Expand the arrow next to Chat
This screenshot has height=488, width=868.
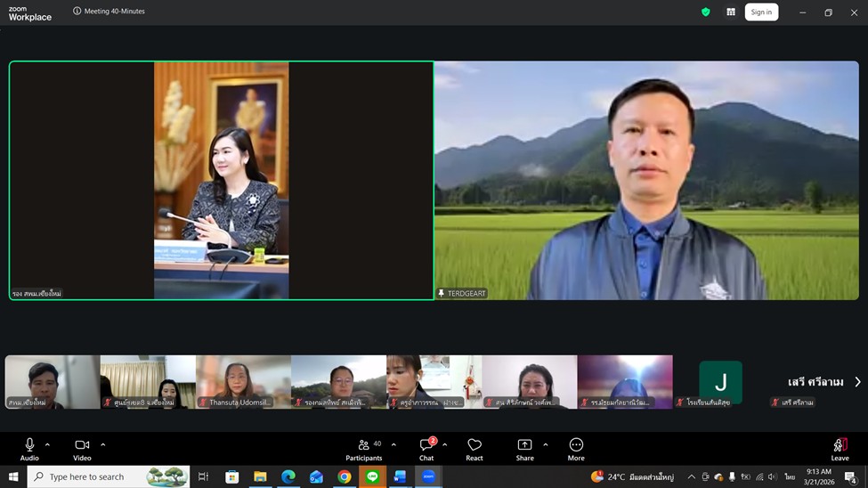click(x=445, y=444)
